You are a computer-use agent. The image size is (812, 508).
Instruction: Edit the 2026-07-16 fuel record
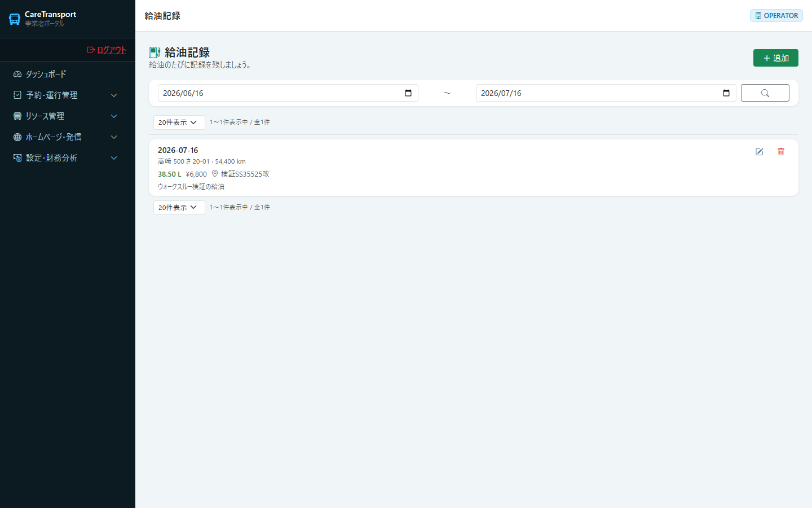760,152
